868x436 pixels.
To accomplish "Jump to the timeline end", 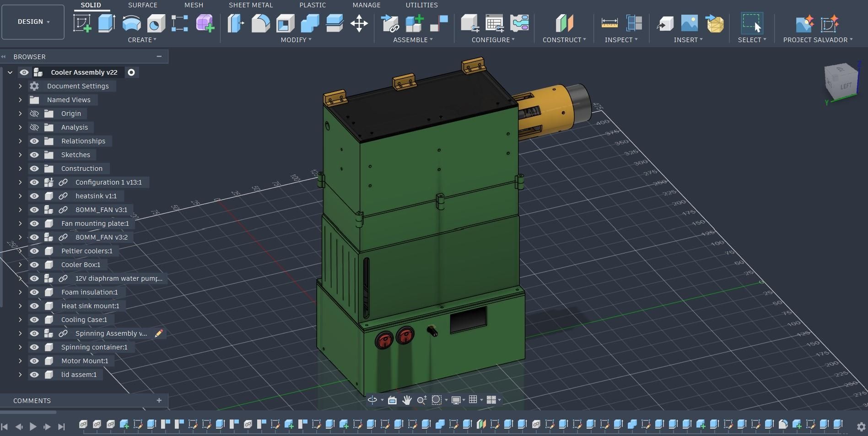I will click(62, 426).
